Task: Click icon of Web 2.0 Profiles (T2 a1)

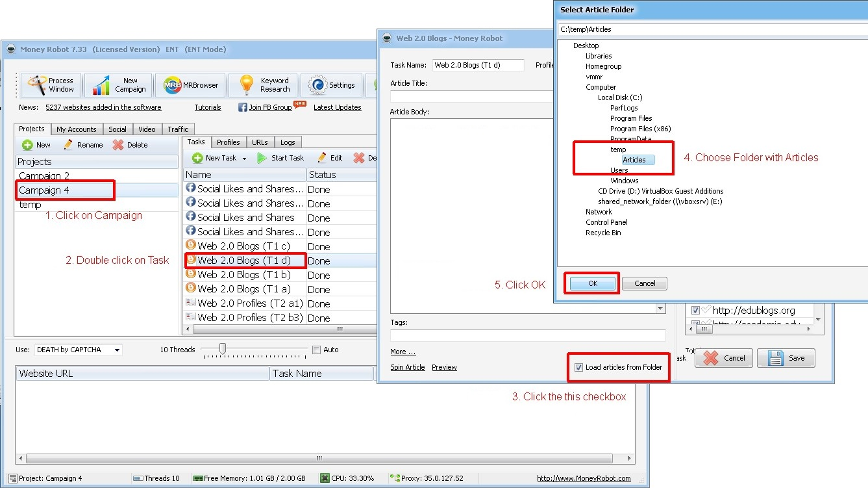Action: point(191,303)
